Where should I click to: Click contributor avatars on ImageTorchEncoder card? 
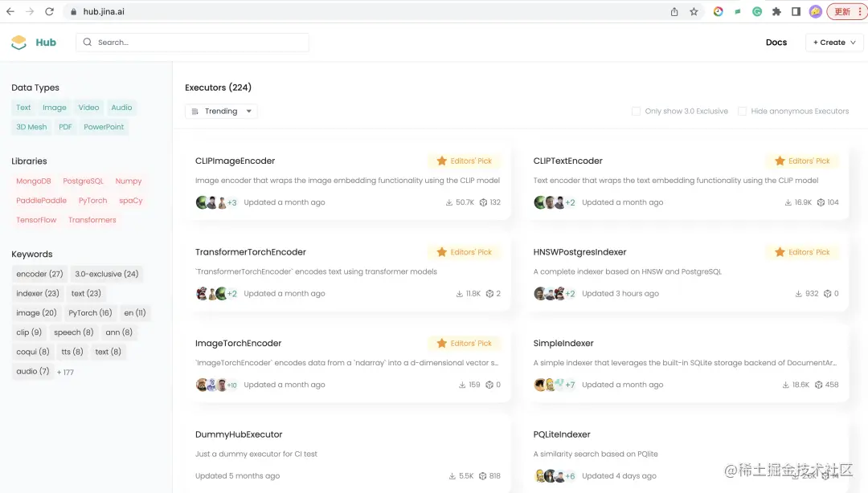coord(216,385)
